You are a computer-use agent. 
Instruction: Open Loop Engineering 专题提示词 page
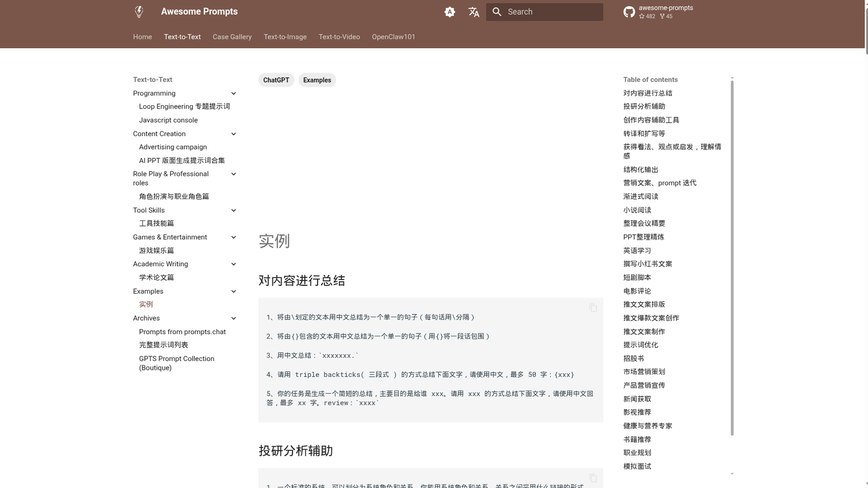click(x=184, y=107)
